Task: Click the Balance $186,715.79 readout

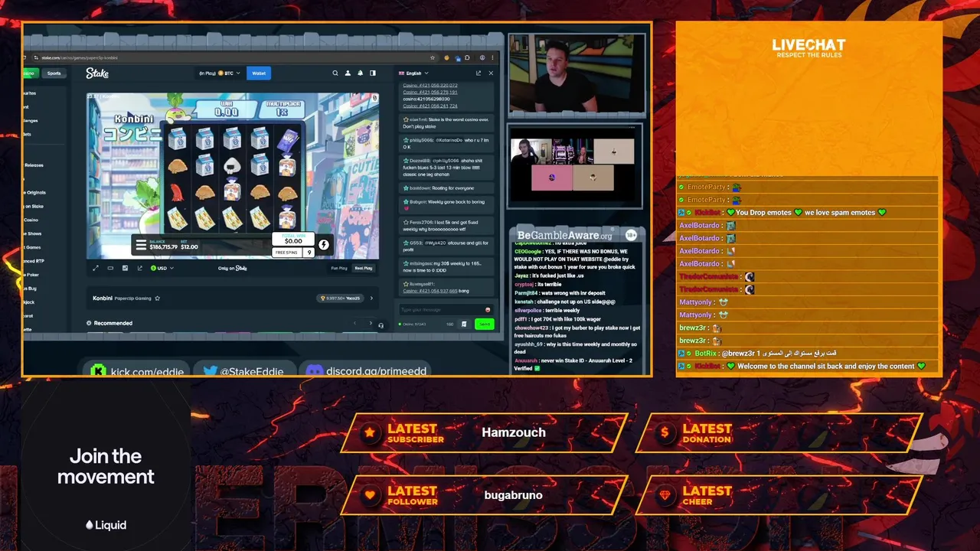Action: tap(164, 246)
